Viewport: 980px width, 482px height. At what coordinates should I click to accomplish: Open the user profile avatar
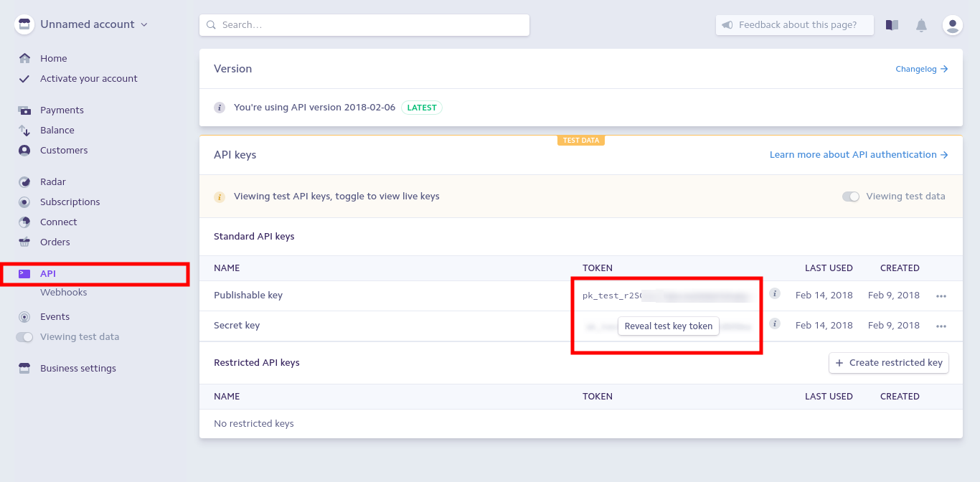953,25
